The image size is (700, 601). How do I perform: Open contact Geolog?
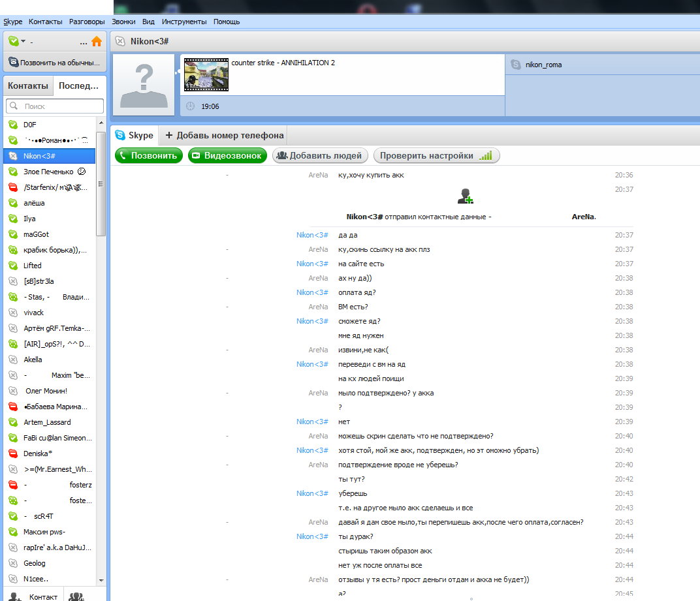[x=49, y=563]
